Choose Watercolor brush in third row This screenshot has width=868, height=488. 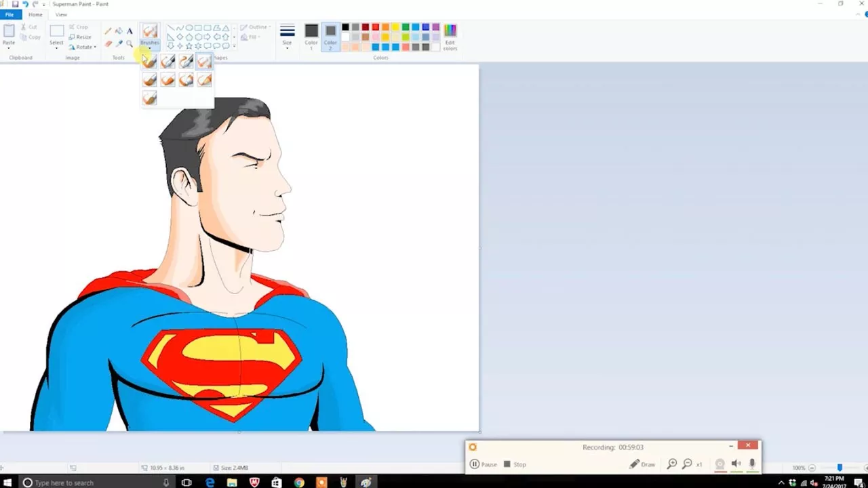150,98
